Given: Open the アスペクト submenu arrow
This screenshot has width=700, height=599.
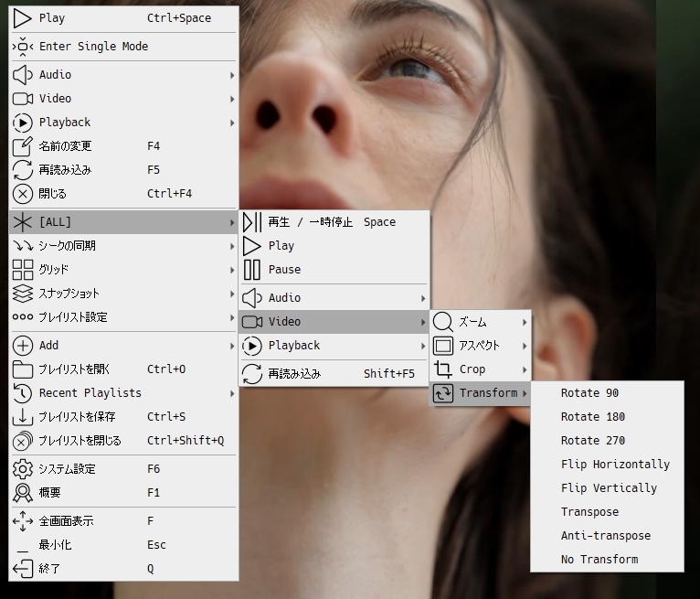Looking at the screenshot, I should tap(525, 346).
